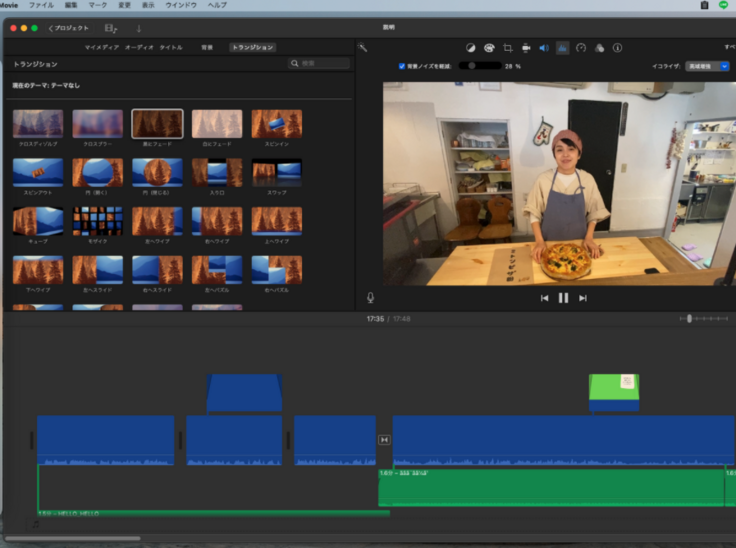
Task: Open the ファイル menu in menu bar
Action: [x=41, y=5]
